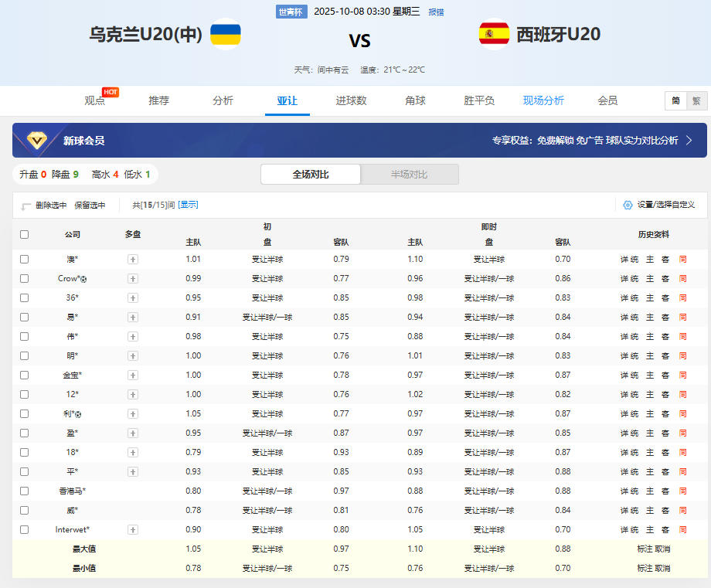The image size is (711, 588).
Task: Click the 客 icon in 明* row
Action: coord(665,356)
